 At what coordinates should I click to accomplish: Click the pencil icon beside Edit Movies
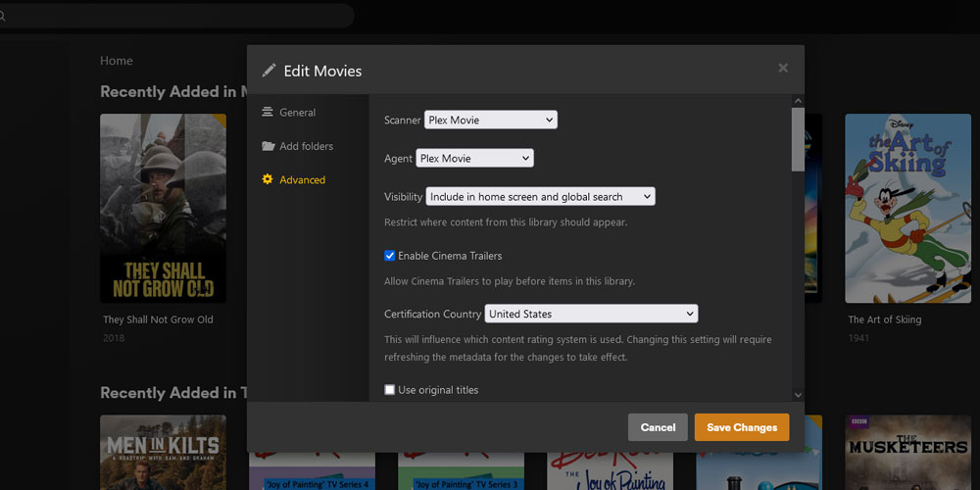point(269,70)
